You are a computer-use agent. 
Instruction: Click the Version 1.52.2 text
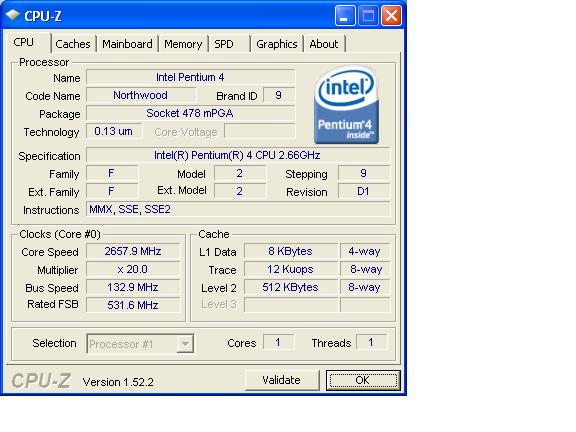[118, 382]
